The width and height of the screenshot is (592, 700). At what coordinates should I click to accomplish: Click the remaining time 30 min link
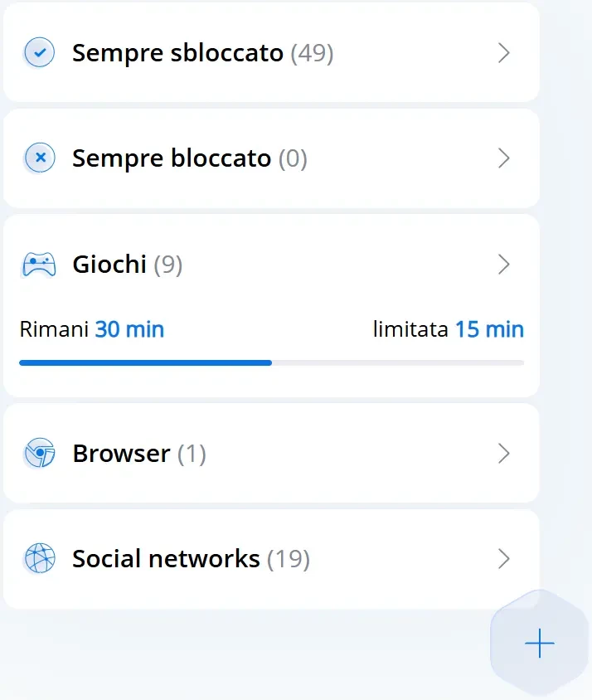pyautogui.click(x=129, y=329)
